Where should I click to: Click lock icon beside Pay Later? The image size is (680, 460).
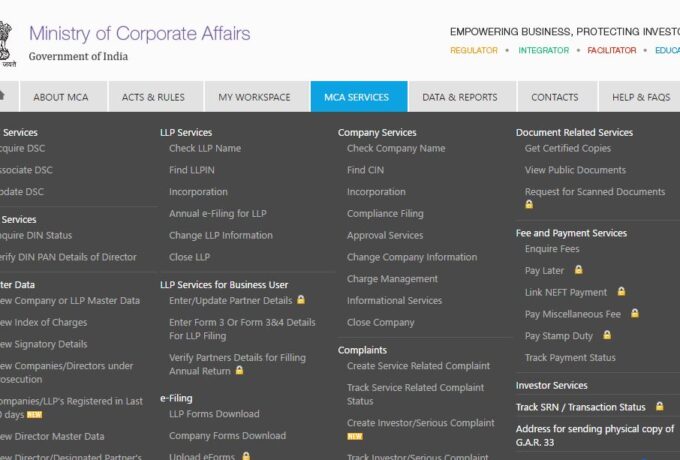pyautogui.click(x=578, y=270)
